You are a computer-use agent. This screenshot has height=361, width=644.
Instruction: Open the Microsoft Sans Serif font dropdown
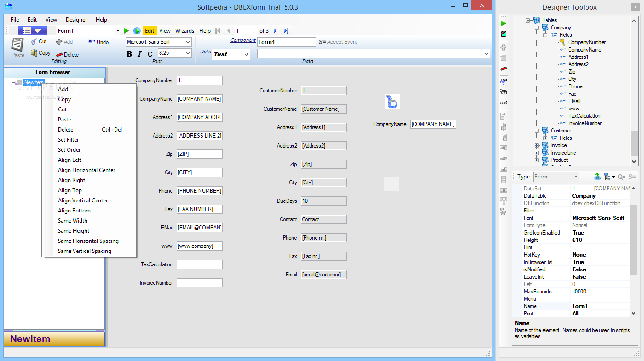pos(188,42)
